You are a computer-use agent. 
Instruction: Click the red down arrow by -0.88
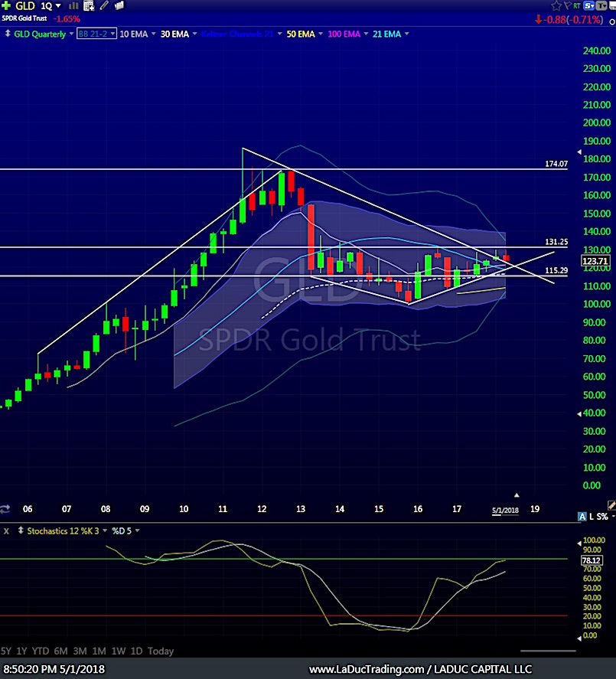539,19
